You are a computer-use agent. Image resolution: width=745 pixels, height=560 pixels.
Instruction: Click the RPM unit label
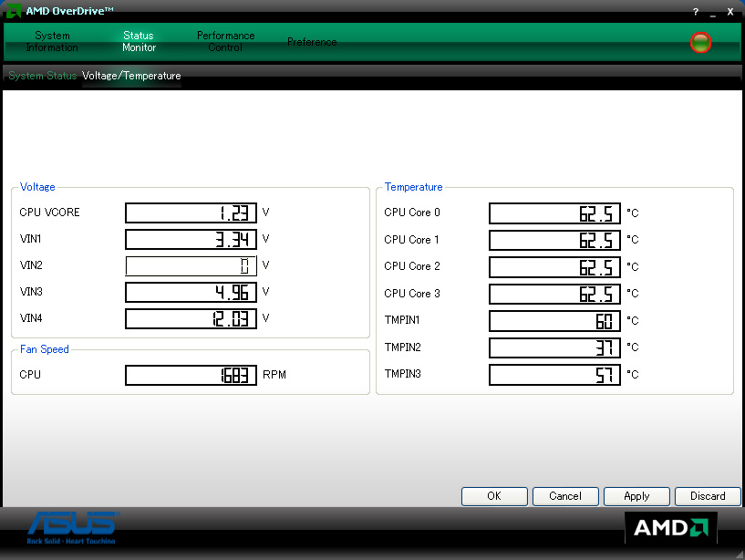[274, 375]
